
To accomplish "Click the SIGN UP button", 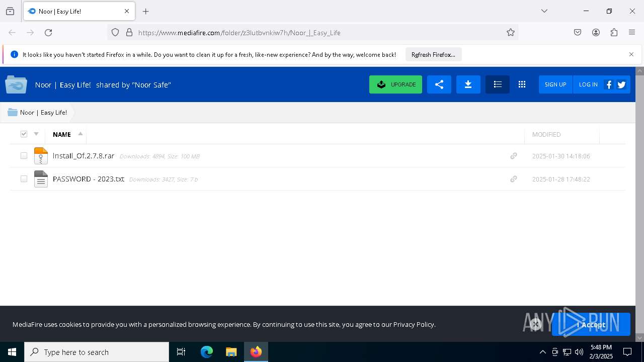I will (x=555, y=84).
